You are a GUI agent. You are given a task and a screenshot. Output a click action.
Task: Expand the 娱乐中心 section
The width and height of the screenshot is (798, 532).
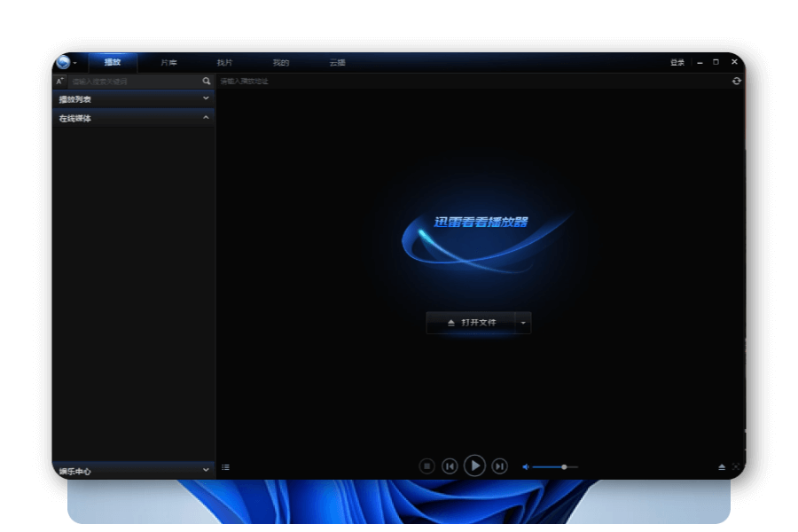(x=134, y=471)
